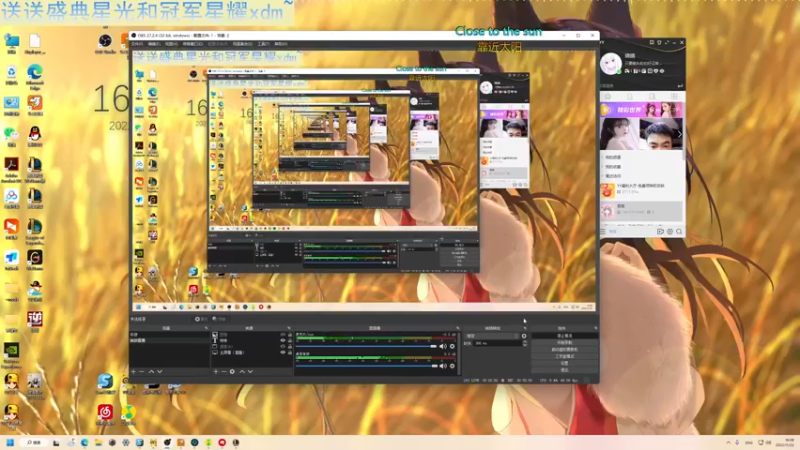Click next arrow on chat window banner
The image size is (800, 450).
(x=679, y=134)
